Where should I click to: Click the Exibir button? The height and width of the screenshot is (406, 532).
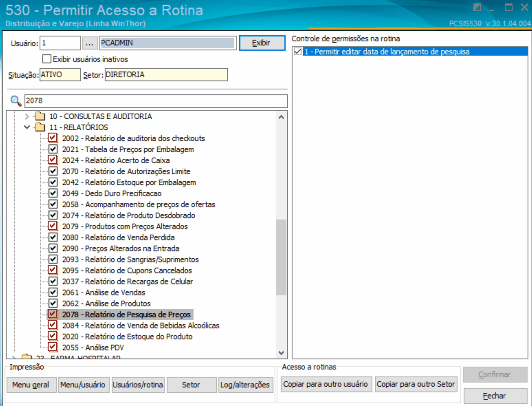coord(262,43)
